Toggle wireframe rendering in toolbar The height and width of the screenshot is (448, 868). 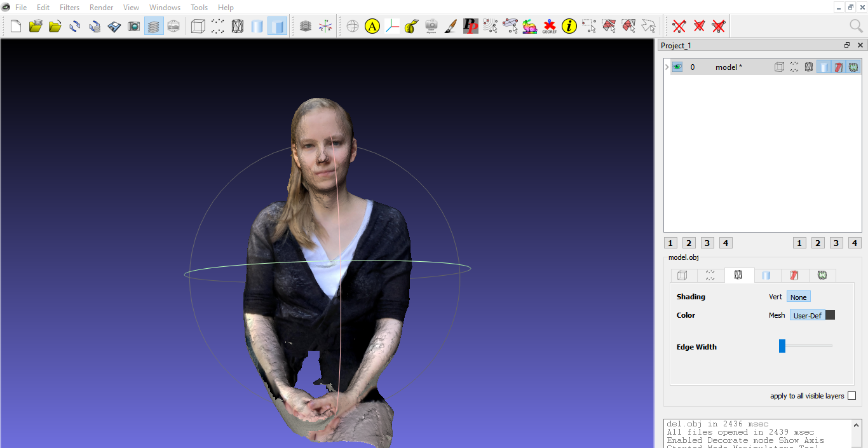pyautogui.click(x=238, y=26)
